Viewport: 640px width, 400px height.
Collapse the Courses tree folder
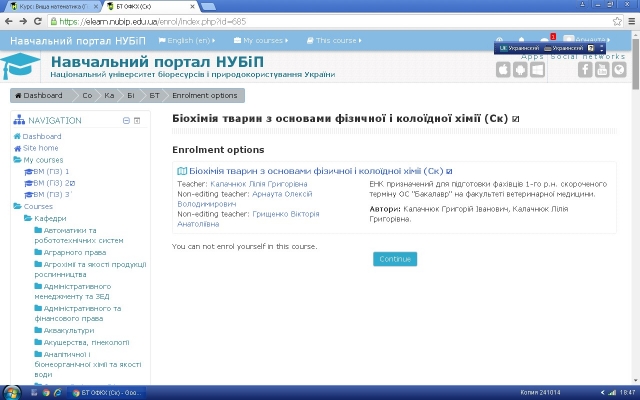coord(17,206)
